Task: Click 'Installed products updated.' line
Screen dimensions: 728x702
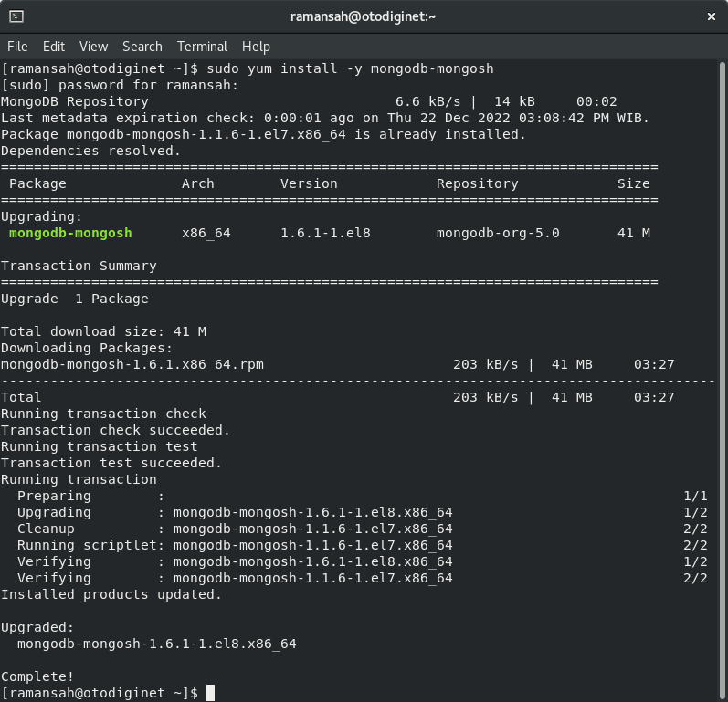Action: coord(111,594)
